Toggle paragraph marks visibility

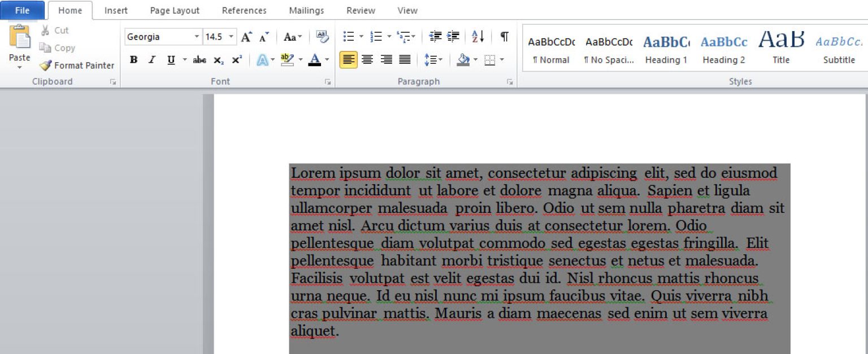(x=504, y=36)
